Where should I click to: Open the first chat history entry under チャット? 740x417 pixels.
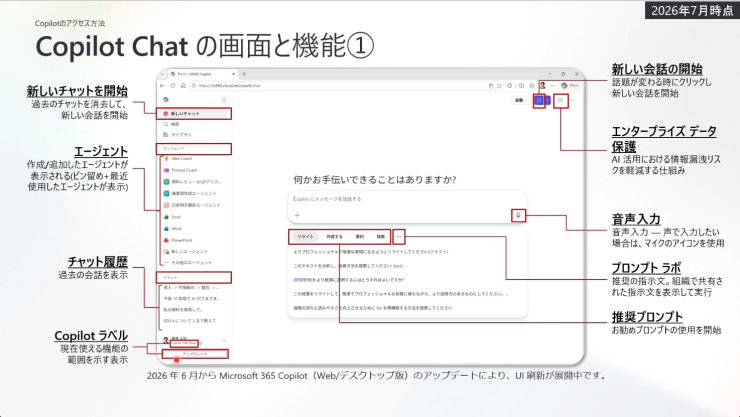[191, 287]
